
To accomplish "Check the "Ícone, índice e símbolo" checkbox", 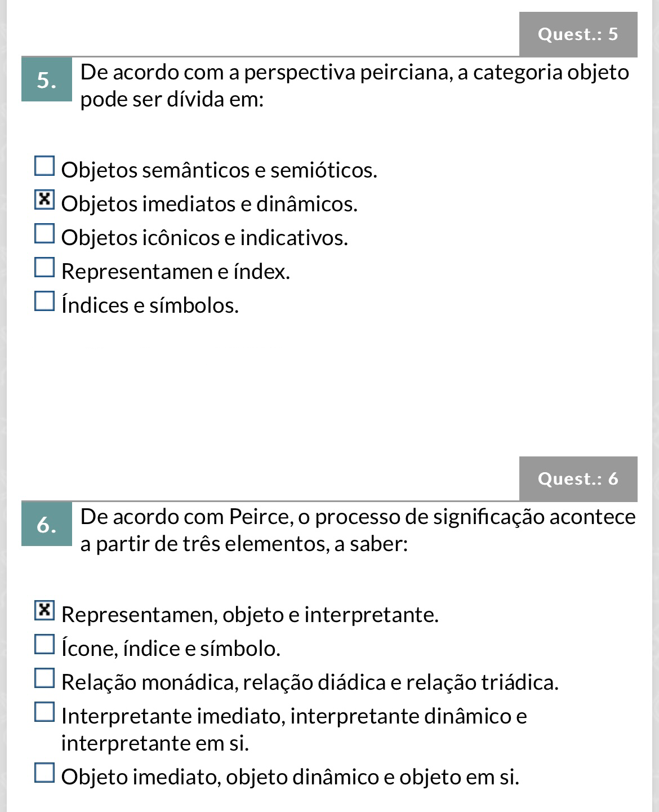I will (44, 645).
